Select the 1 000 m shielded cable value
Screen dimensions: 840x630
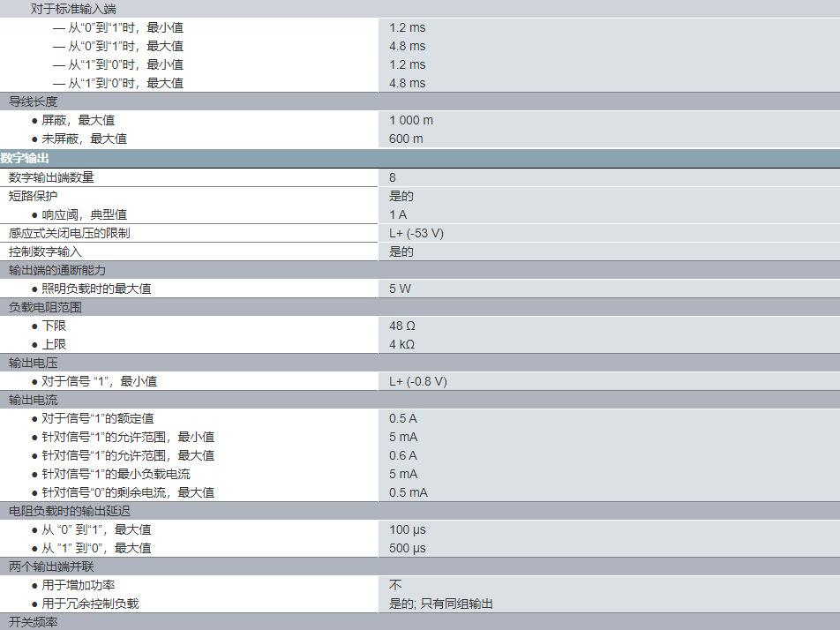click(x=410, y=120)
